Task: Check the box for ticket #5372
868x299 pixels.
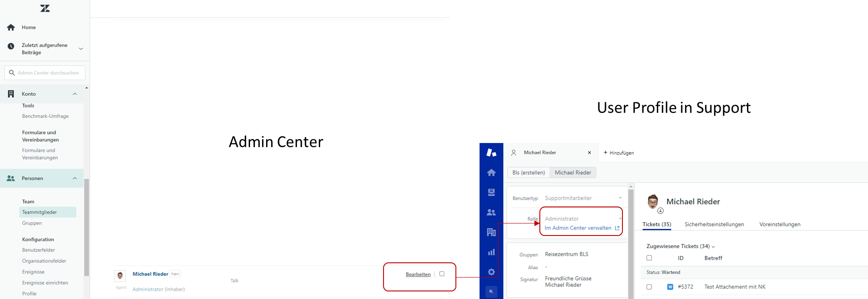Action: [x=649, y=287]
